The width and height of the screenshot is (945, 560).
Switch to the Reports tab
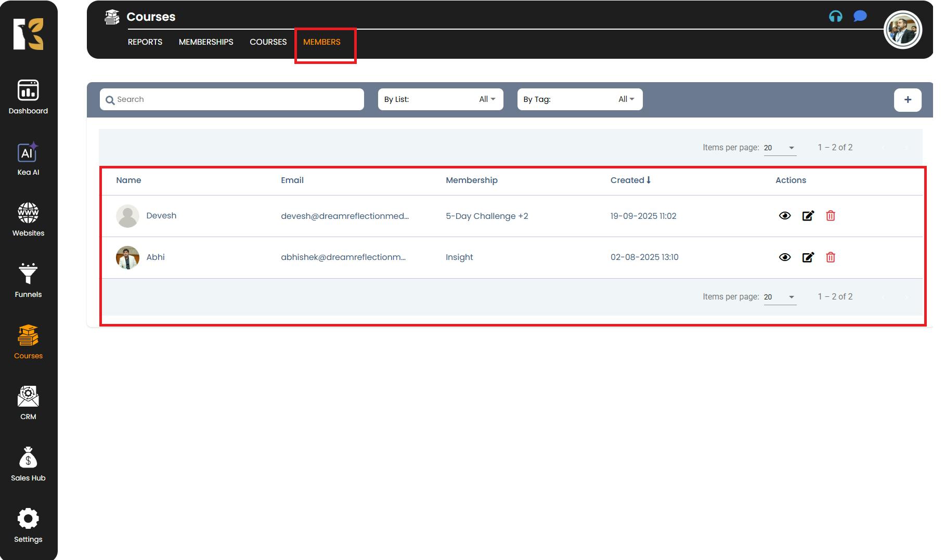tap(145, 42)
